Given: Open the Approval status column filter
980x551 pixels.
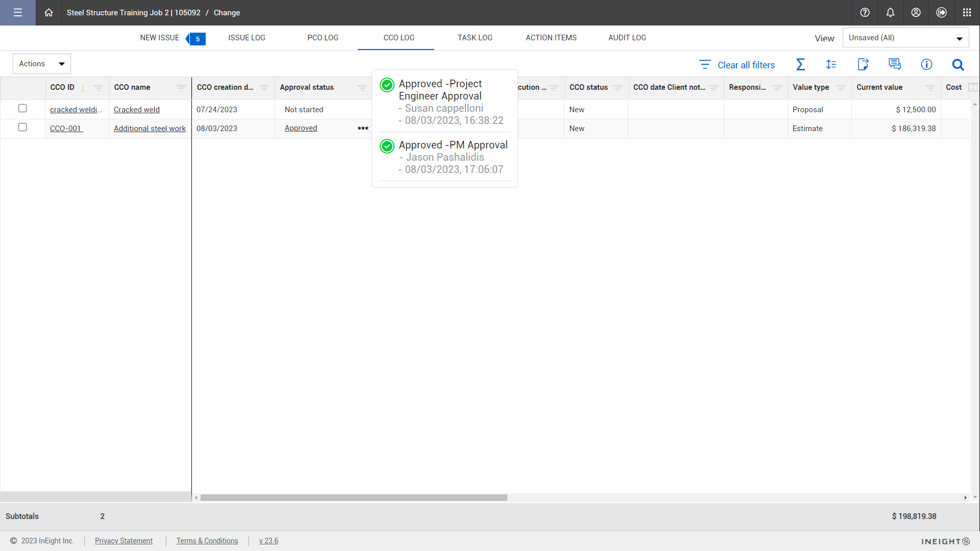Looking at the screenshot, I should click(362, 88).
